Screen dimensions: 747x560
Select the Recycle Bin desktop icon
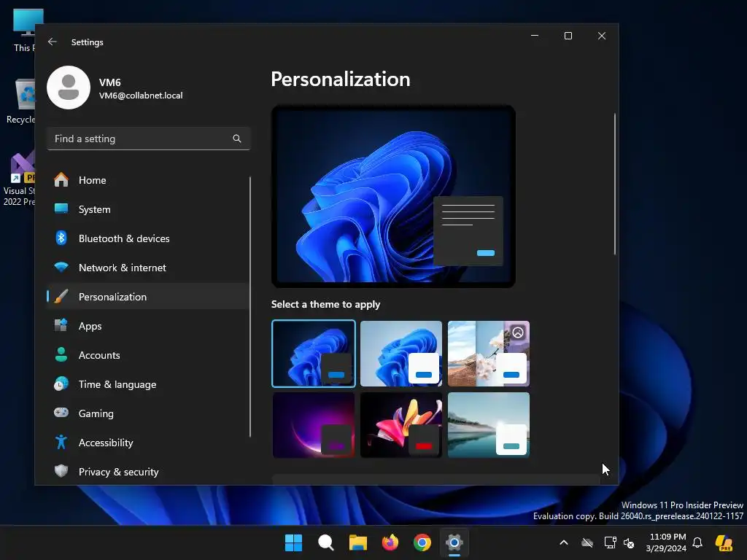pos(21,101)
